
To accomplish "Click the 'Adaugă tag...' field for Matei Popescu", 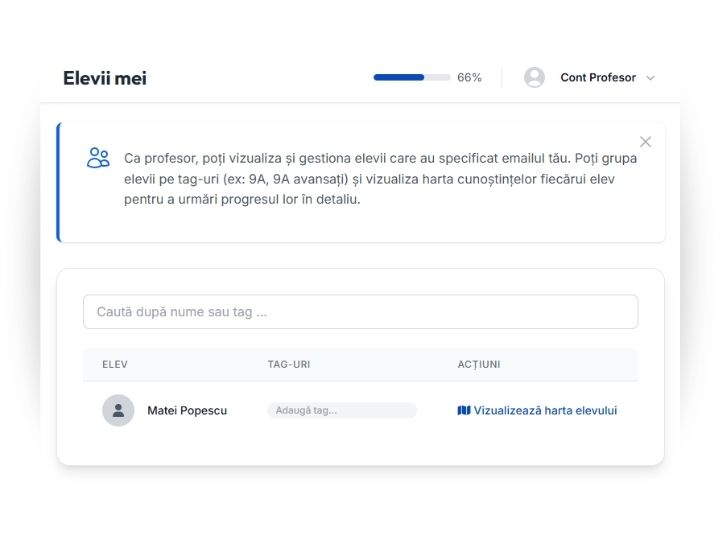I will [x=341, y=410].
